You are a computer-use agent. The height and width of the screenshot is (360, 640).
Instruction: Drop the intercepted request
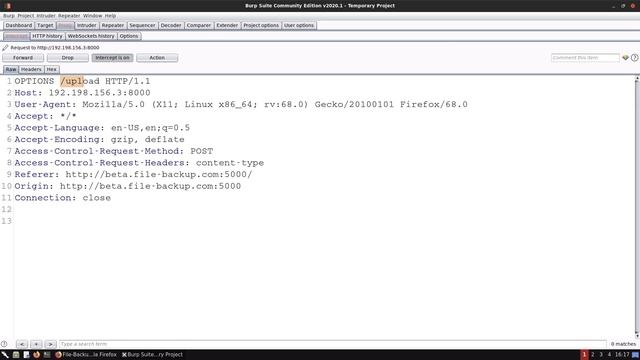(68, 58)
